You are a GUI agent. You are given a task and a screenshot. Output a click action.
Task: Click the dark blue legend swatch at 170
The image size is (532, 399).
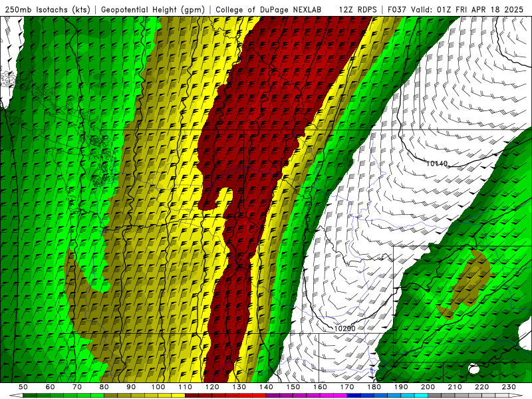354,396
